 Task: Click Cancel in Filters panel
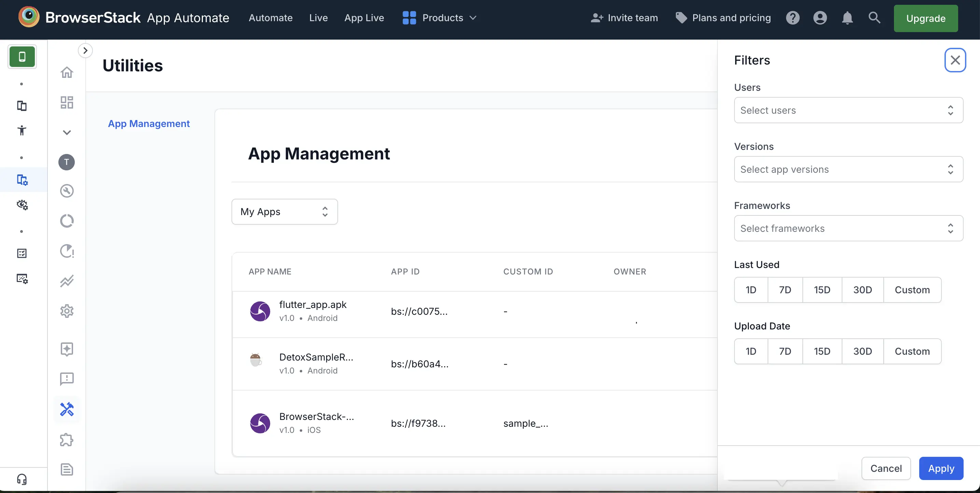coord(886,468)
